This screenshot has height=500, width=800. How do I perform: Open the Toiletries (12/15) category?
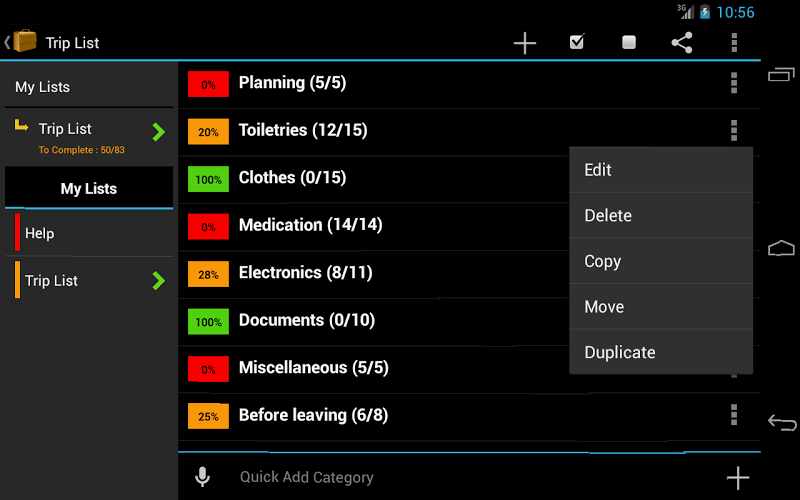[x=303, y=130]
